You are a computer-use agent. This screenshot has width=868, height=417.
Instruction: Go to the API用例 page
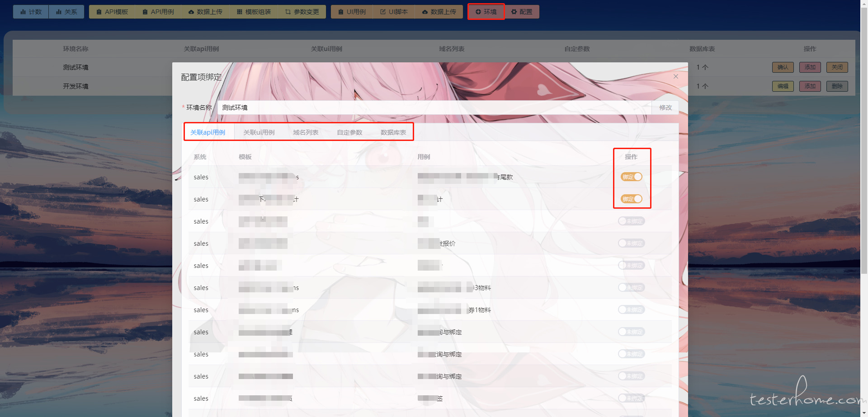158,12
